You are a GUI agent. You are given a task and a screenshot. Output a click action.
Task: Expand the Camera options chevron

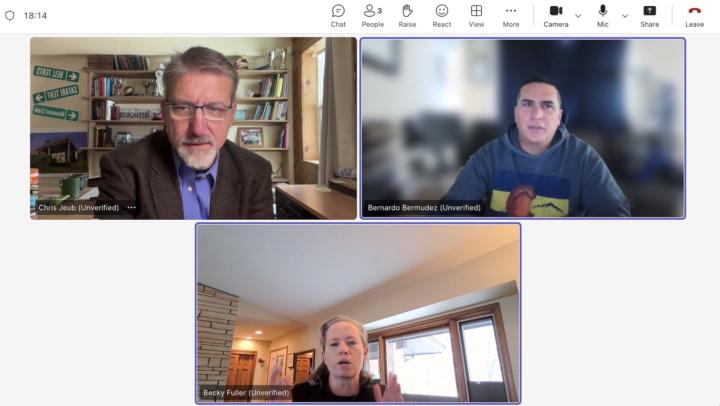[578, 16]
